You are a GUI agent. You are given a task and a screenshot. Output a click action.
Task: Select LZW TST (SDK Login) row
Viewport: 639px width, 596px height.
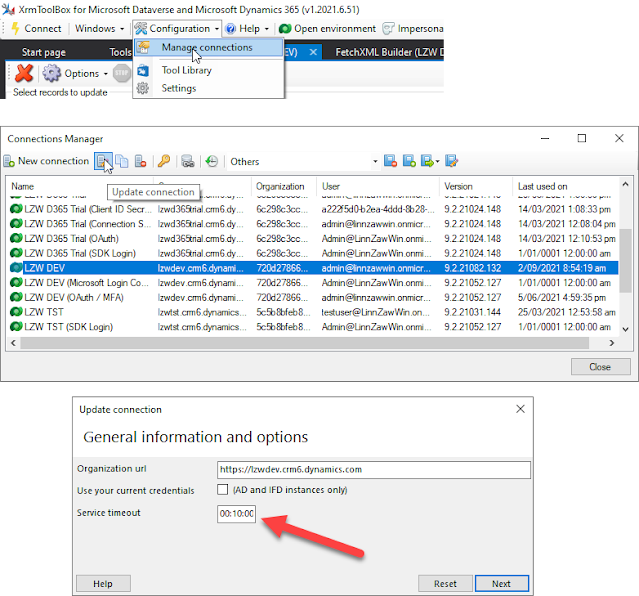(313, 327)
